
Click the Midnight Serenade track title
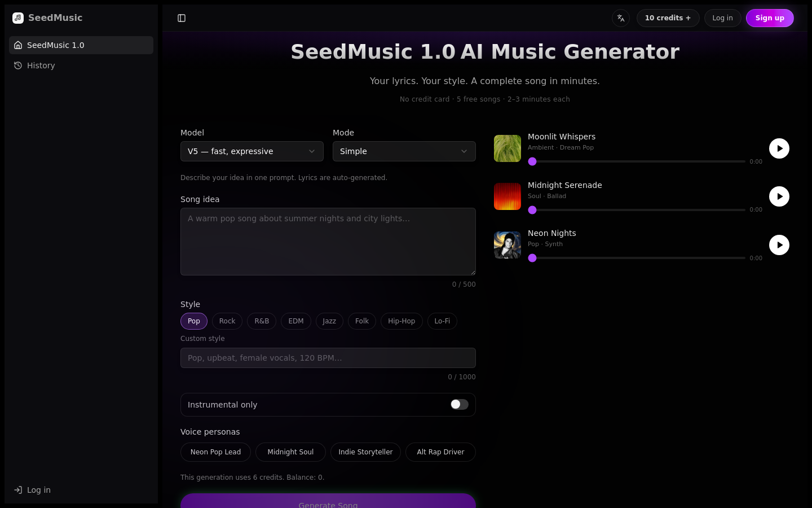click(565, 185)
